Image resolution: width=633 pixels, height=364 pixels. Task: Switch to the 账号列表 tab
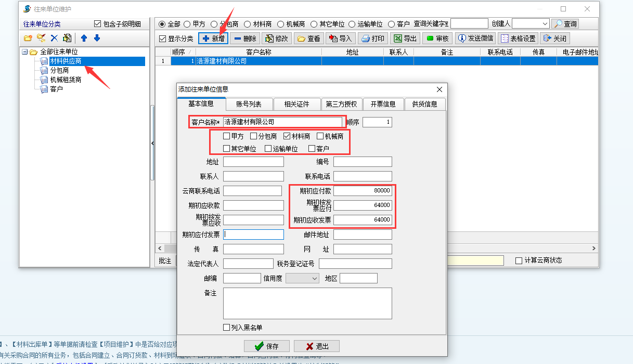(x=249, y=104)
